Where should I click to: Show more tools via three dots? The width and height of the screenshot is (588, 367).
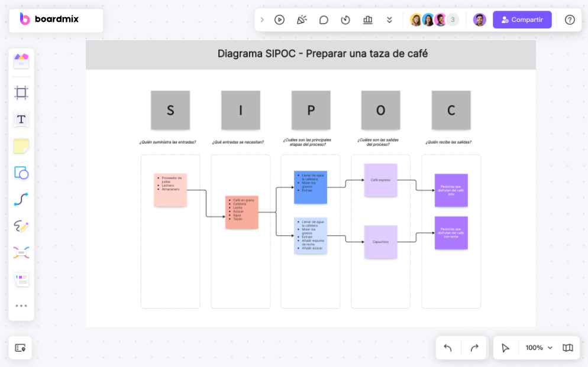[21, 306]
